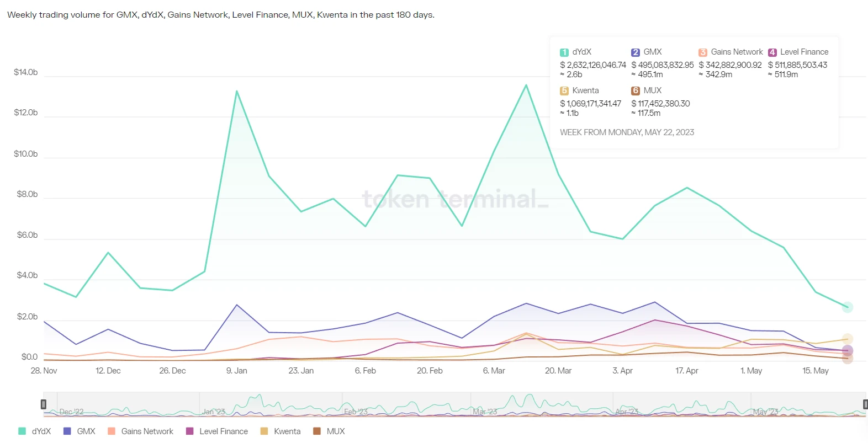The image size is (868, 443).
Task: Click the dYdX end-of-line data marker
Action: click(x=848, y=307)
